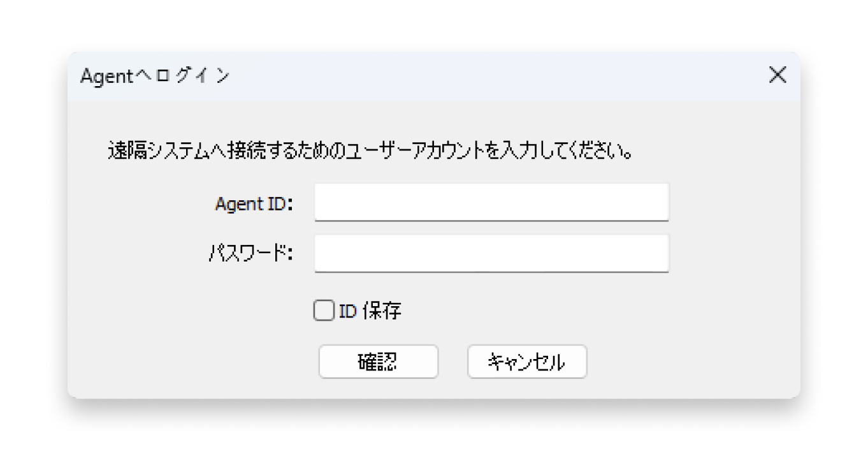Toggle ID 保存 to remember the Agent ID

(x=324, y=311)
